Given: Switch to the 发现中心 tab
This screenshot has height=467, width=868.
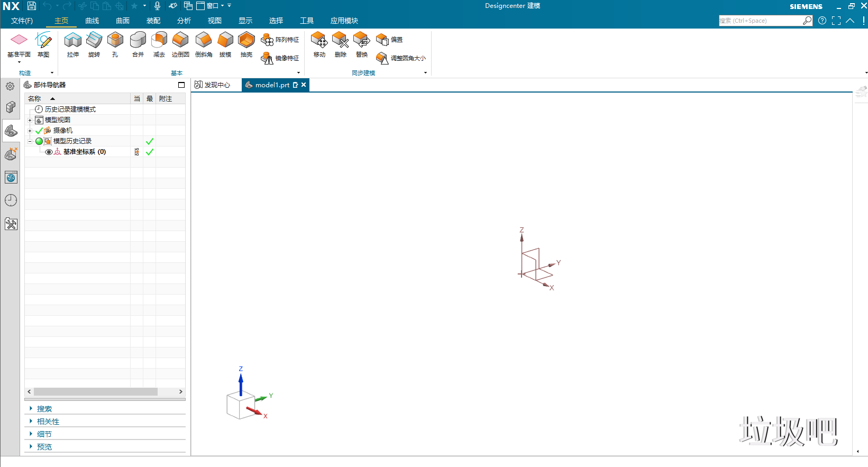Looking at the screenshot, I should tap(213, 85).
